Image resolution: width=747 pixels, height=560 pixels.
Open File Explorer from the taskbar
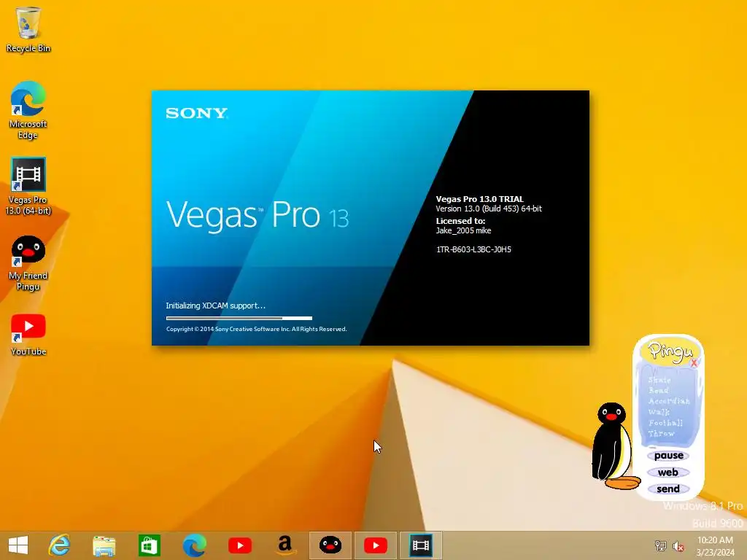coord(104,545)
